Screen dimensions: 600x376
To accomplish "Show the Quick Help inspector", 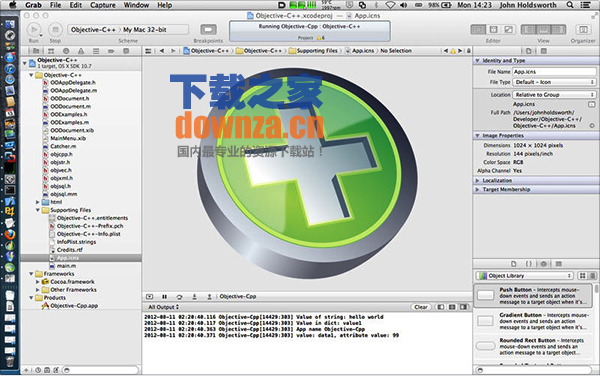I will pos(543,51).
